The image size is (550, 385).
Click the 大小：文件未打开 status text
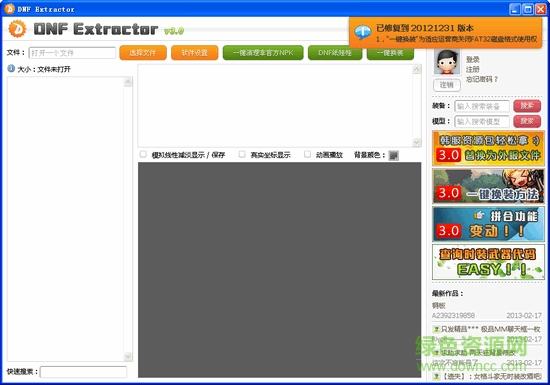pos(44,69)
